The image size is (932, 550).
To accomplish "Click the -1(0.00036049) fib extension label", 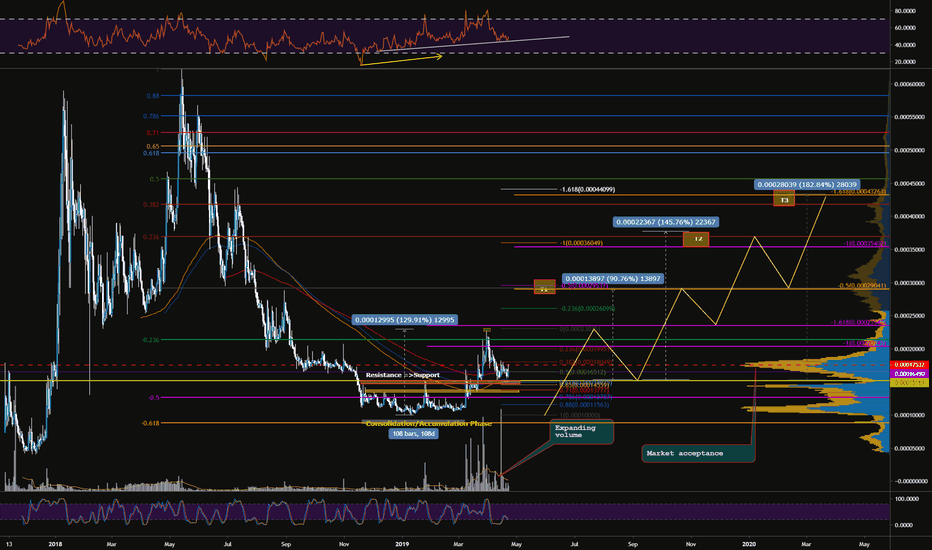I will (581, 243).
